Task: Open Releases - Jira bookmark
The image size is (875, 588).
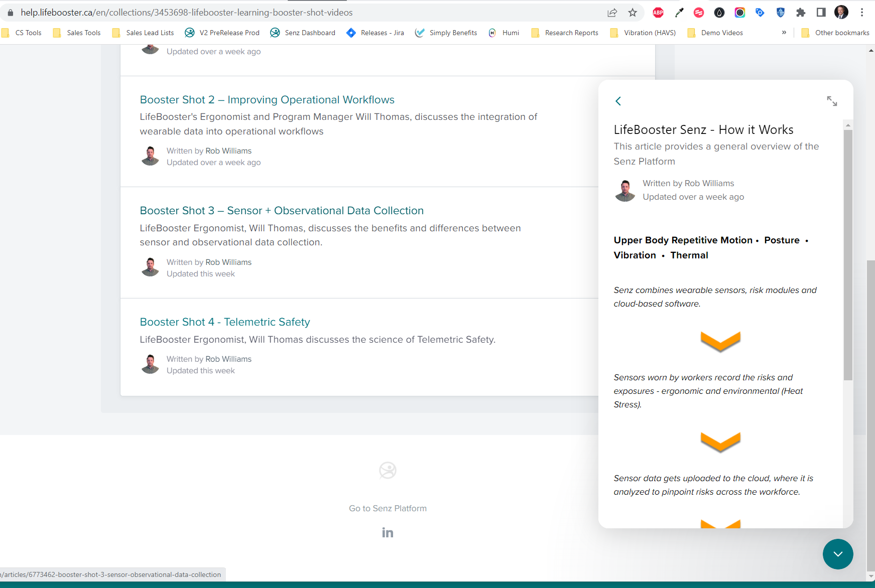Action: pos(376,33)
